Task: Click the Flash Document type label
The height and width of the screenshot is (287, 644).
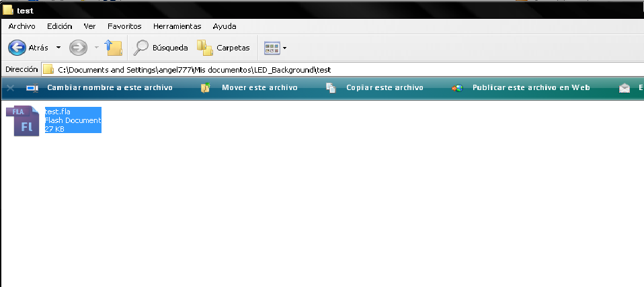Action: tap(73, 120)
